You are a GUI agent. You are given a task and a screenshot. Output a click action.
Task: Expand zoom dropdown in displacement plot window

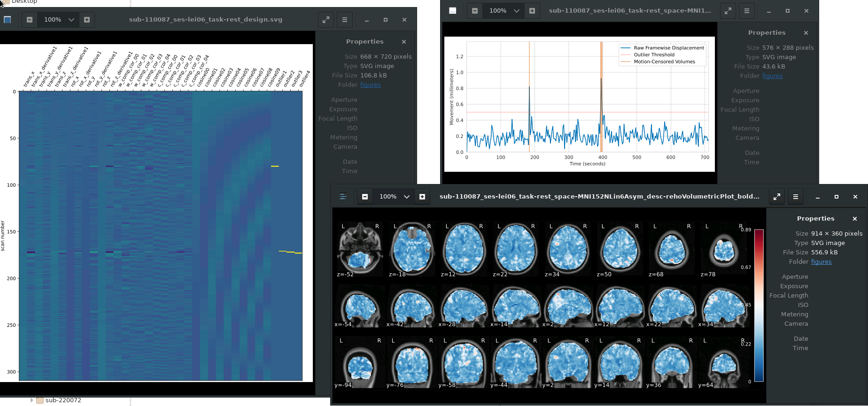click(517, 11)
